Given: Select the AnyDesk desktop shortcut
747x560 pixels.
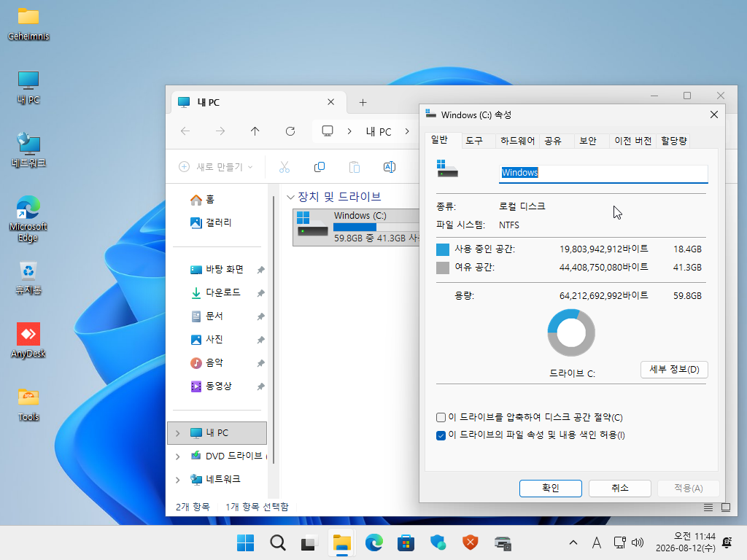Looking at the screenshot, I should [x=28, y=341].
